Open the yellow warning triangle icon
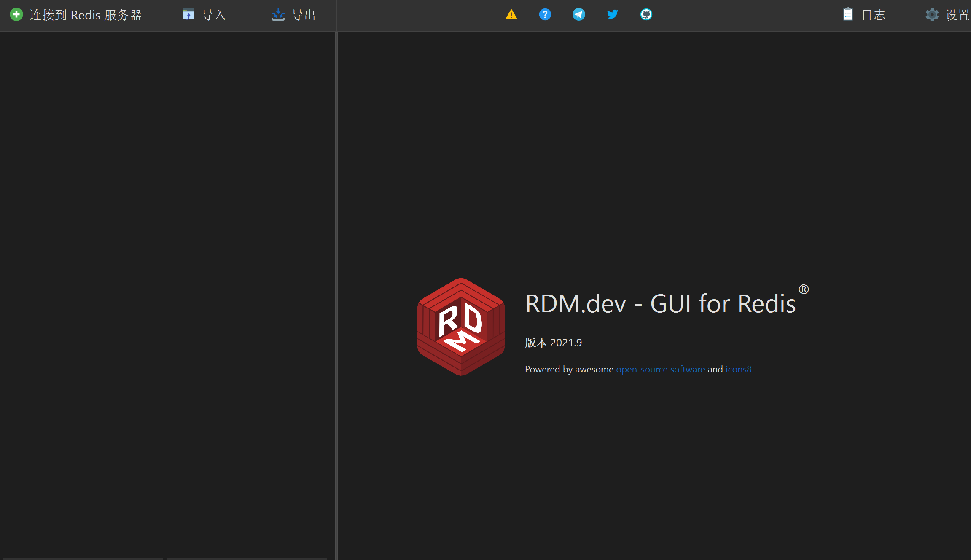Image resolution: width=971 pixels, height=560 pixels. 511,15
